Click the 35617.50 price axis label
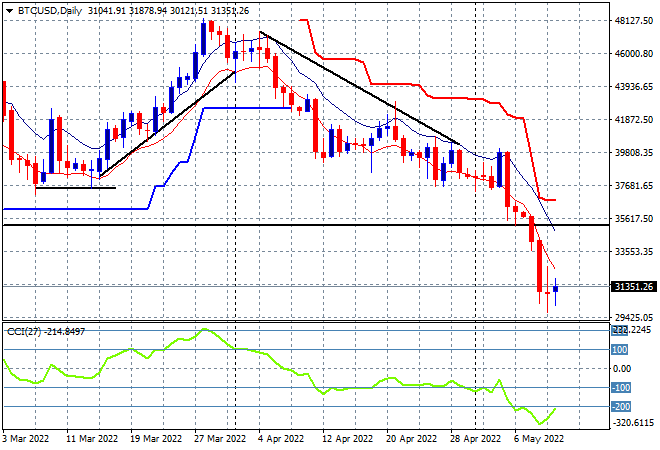This screenshot has height=450, width=660. pos(634,218)
